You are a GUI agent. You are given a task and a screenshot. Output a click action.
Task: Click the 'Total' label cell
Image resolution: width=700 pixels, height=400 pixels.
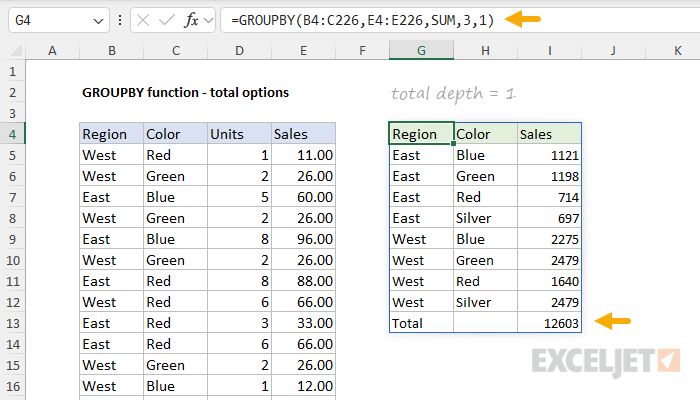pos(421,323)
